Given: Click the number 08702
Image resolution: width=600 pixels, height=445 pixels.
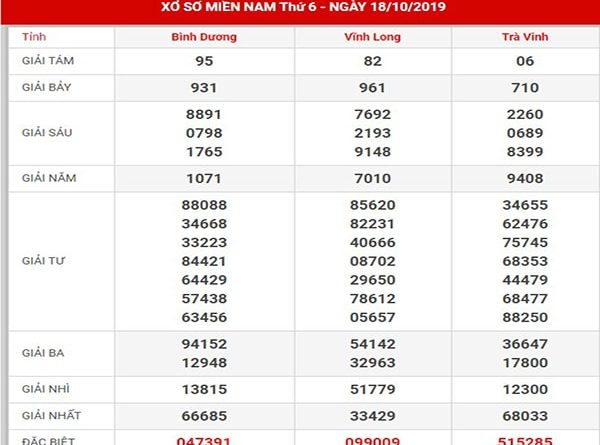Looking at the screenshot, I should tap(372, 261).
